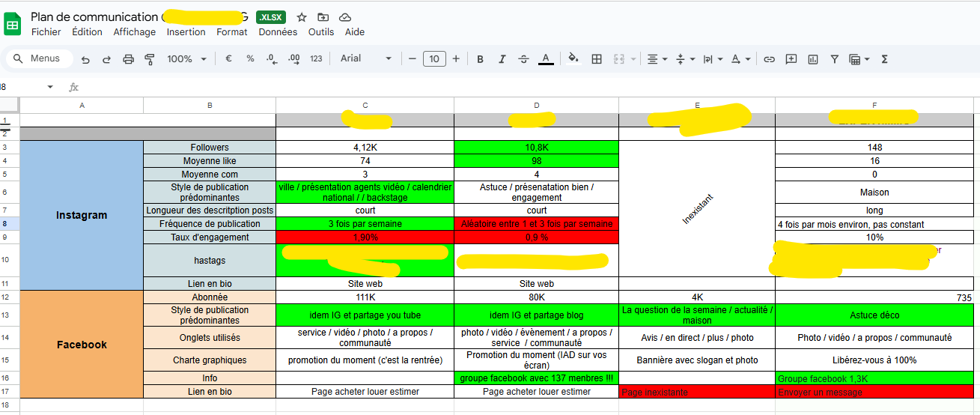This screenshot has width=980, height=415.
Task: Toggle italic text style
Action: pos(502,59)
